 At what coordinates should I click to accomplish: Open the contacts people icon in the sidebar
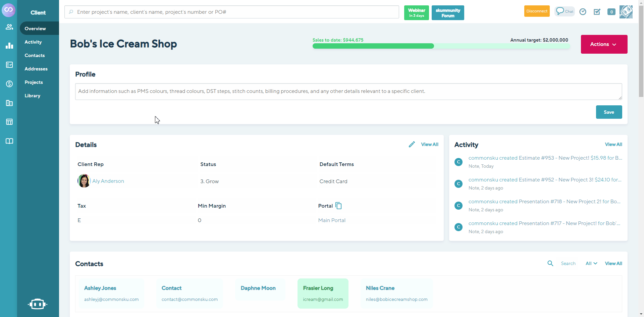(x=9, y=27)
